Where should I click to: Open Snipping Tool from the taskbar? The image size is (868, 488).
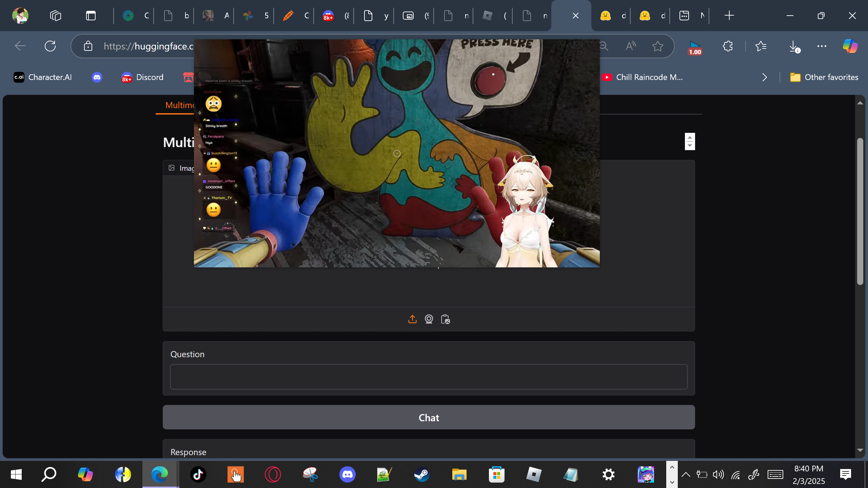tap(310, 474)
